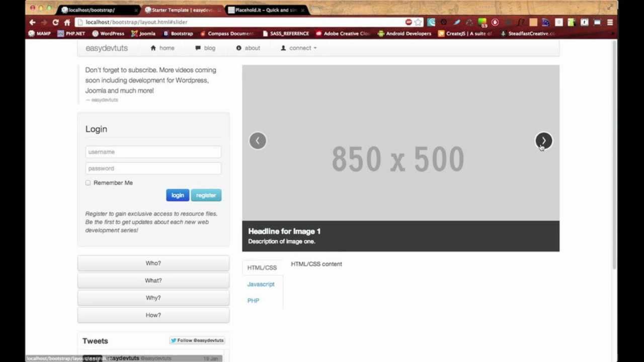Click the register button

(206, 195)
